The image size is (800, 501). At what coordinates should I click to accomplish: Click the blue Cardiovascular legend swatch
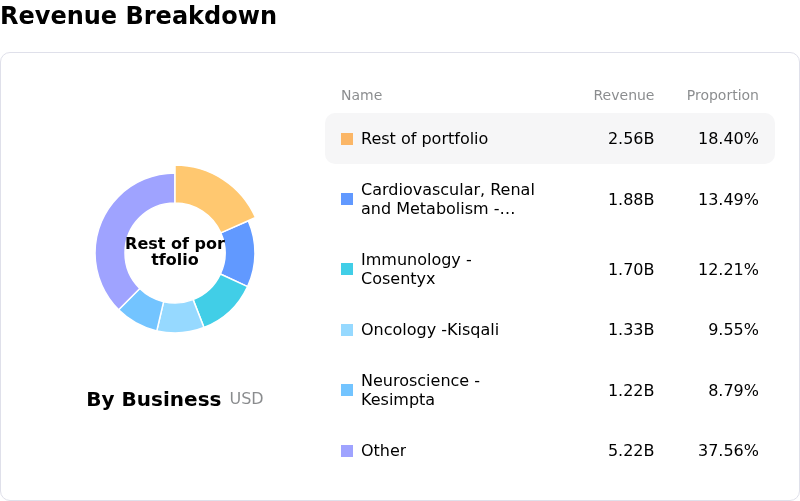[x=347, y=199]
